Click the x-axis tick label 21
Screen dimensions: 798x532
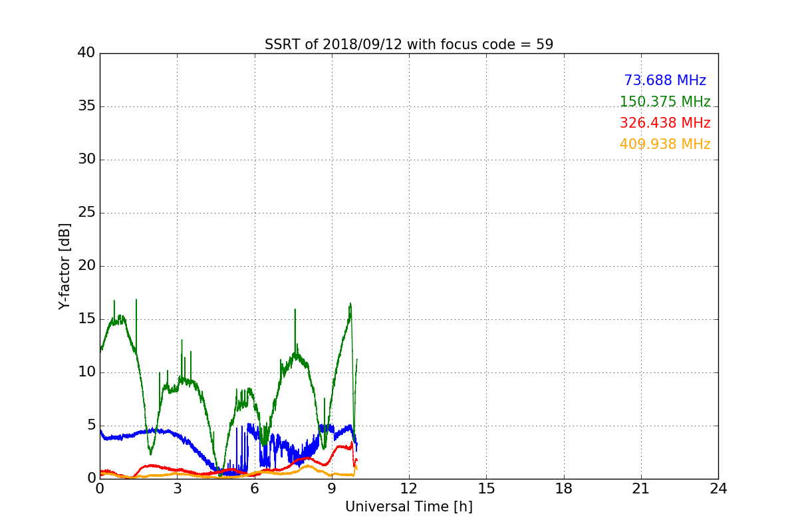point(641,489)
